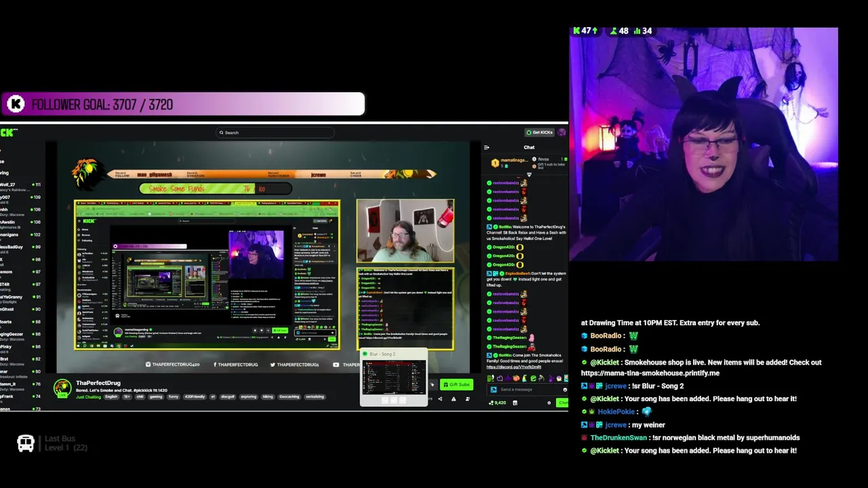
Task: Click play/pause in the Blur - Song 2 preview
Action: 393,400
